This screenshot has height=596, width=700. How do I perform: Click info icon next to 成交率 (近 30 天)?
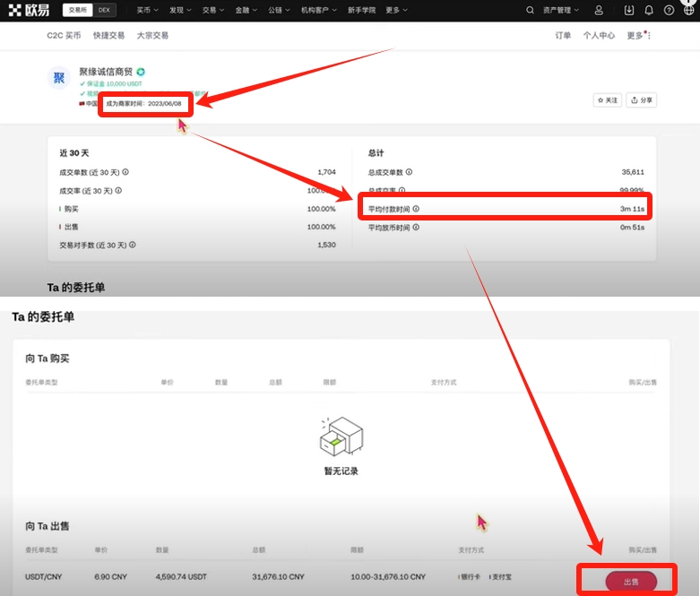pyautogui.click(x=118, y=191)
